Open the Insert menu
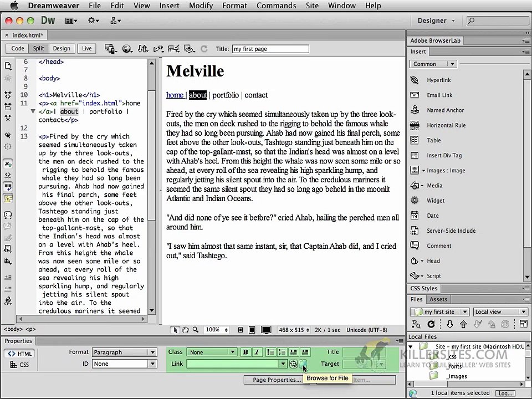Image resolution: width=532 pixels, height=399 pixels. pyautogui.click(x=170, y=6)
